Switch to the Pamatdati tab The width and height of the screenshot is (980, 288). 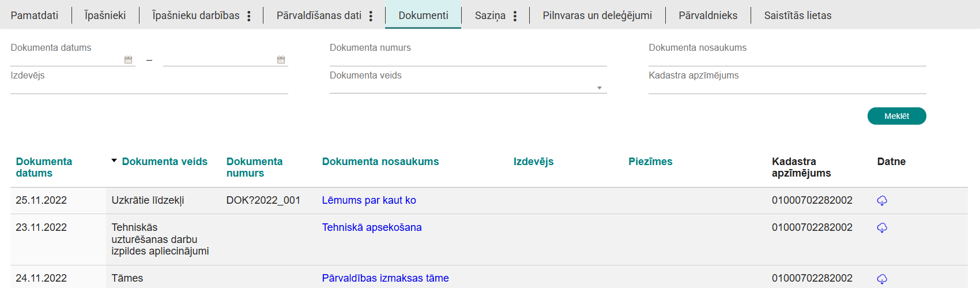35,16
